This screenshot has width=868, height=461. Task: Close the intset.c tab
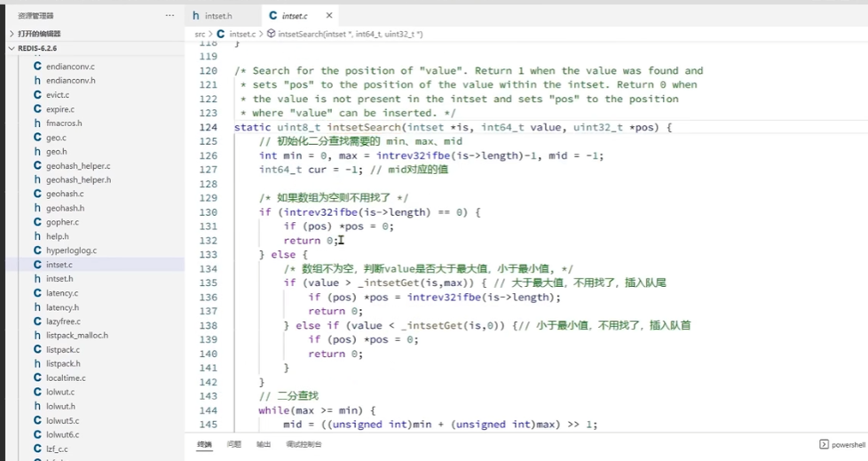click(x=329, y=15)
